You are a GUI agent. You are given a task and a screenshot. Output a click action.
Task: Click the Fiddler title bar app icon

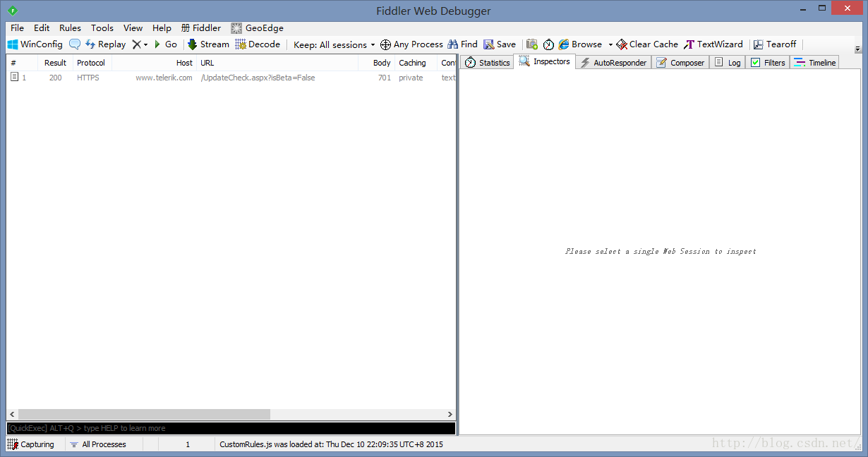tap(13, 11)
